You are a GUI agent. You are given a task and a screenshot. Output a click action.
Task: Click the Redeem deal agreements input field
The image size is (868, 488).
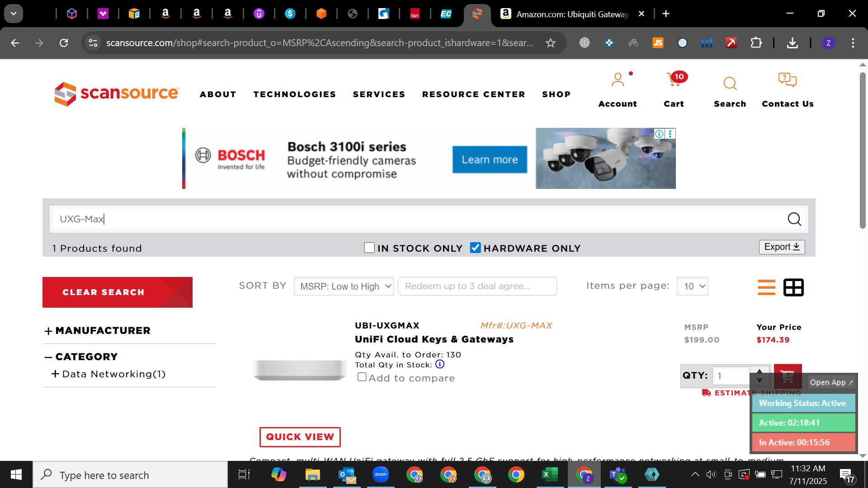click(x=477, y=286)
